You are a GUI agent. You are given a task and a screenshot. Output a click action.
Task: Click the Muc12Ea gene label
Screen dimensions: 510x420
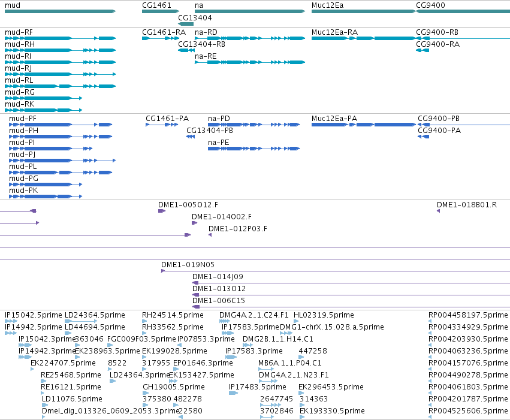click(327, 5)
